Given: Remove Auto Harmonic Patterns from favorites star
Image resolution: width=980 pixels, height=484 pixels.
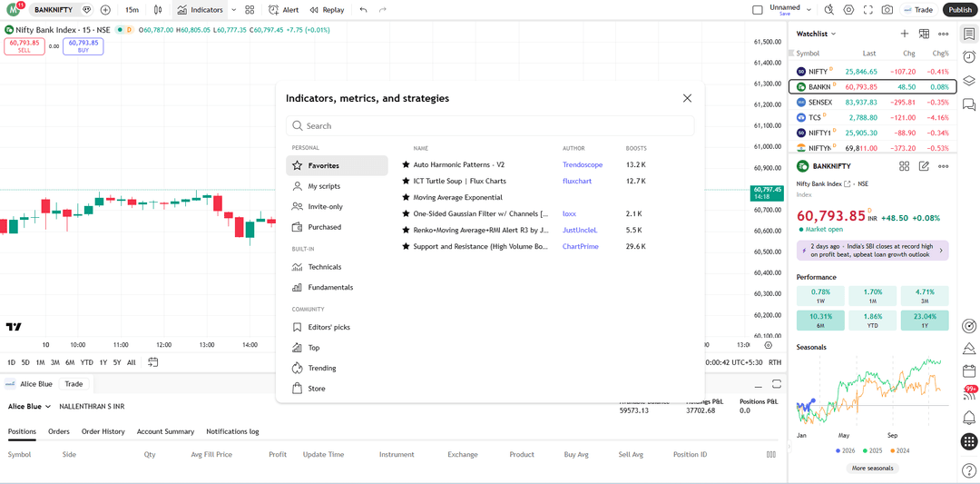Looking at the screenshot, I should 406,164.
